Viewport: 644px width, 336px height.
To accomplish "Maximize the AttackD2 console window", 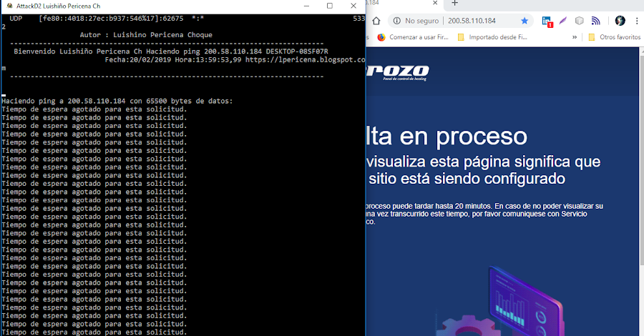I will [x=329, y=6].
